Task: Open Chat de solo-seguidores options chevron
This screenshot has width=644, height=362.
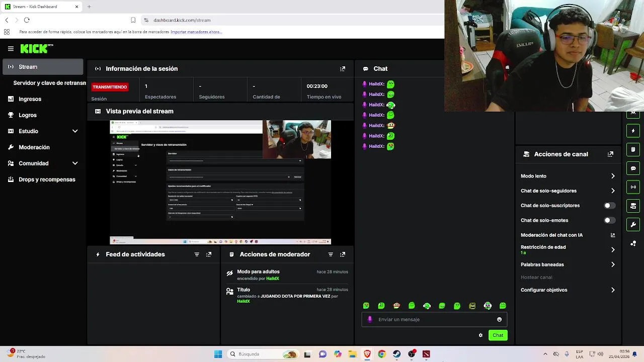Action: 613,191
